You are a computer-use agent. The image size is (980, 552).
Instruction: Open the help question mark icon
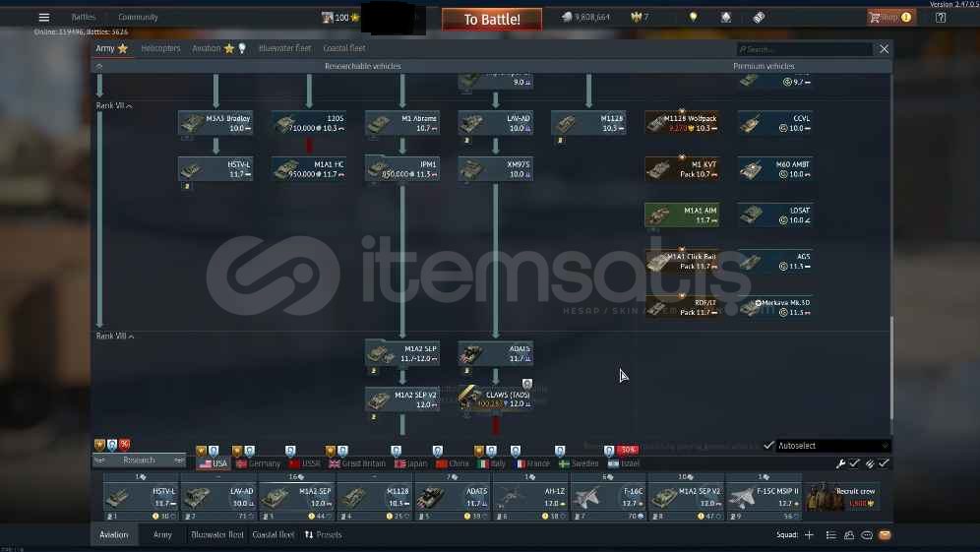coord(941,18)
